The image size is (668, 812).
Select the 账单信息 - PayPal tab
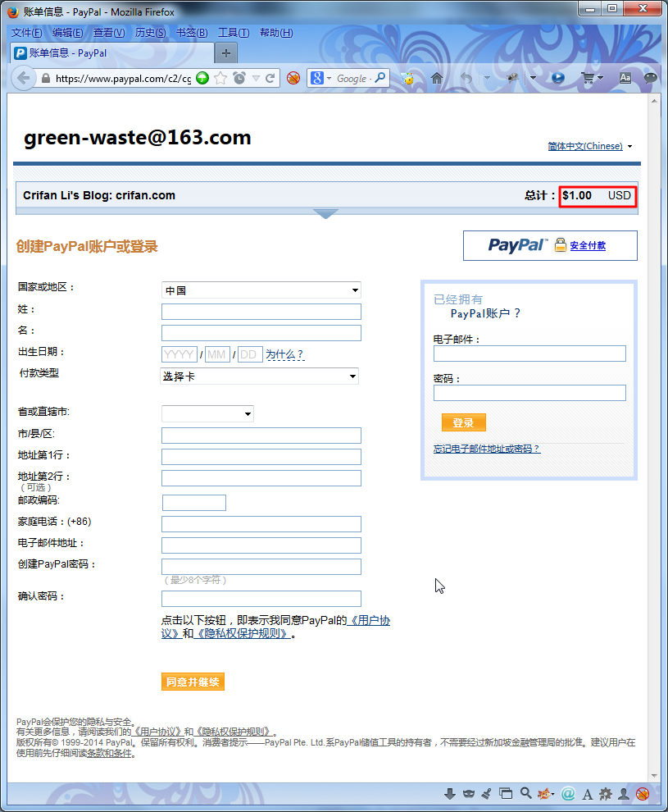(x=111, y=52)
